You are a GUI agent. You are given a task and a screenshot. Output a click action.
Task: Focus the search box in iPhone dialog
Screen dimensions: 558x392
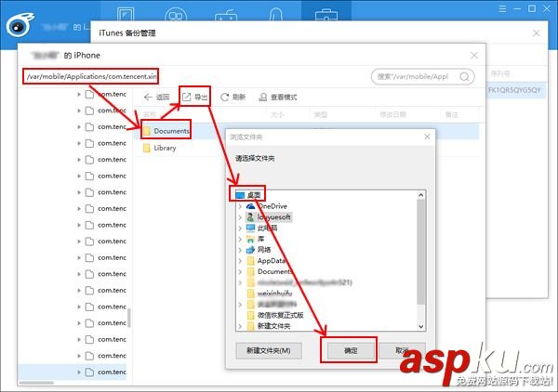coord(422,76)
